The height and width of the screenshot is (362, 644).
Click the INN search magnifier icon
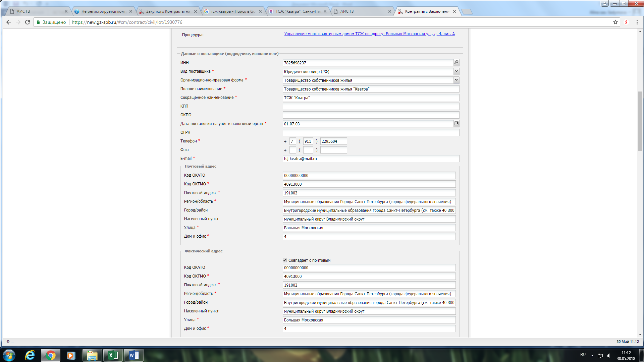pos(456,62)
